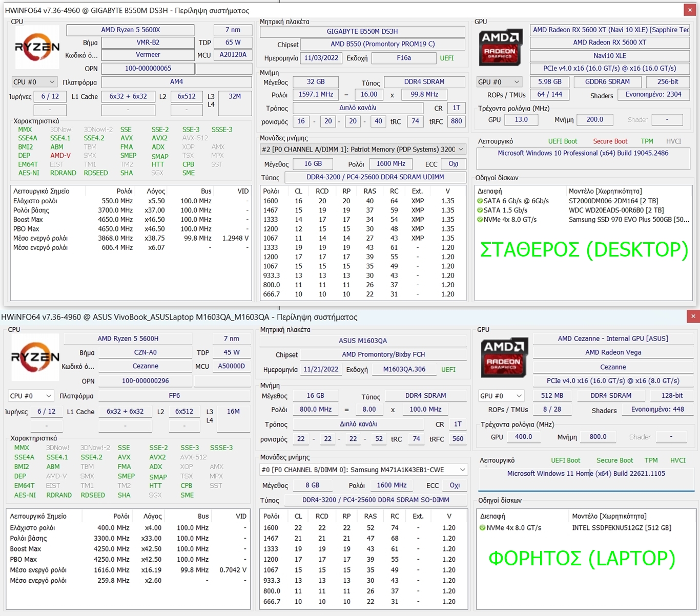This screenshot has width=700, height=616.
Task: Click the AMD Radeon logo beside RX 5600 XT
Action: (500, 47)
